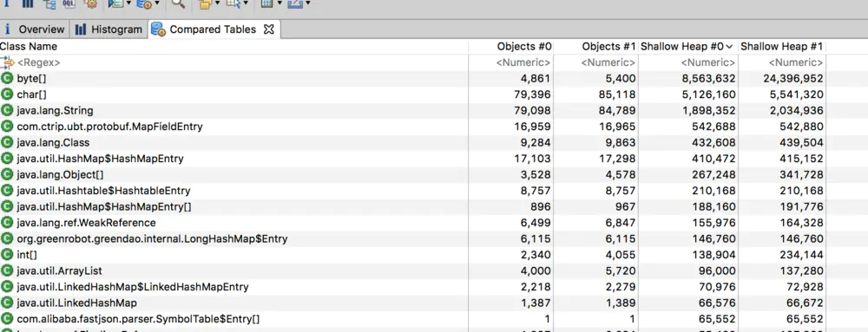
Task: Toggle sort on Shallow Heap #0 header
Action: point(688,47)
